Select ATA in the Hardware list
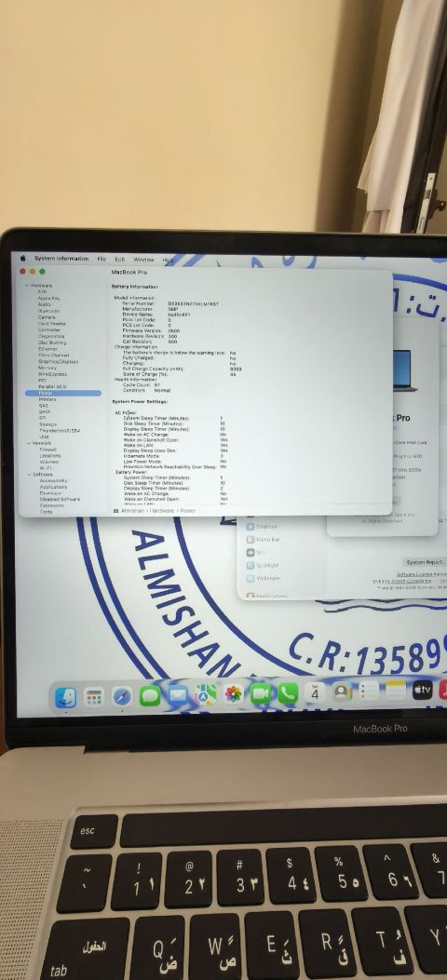The image size is (447, 980). [x=42, y=292]
